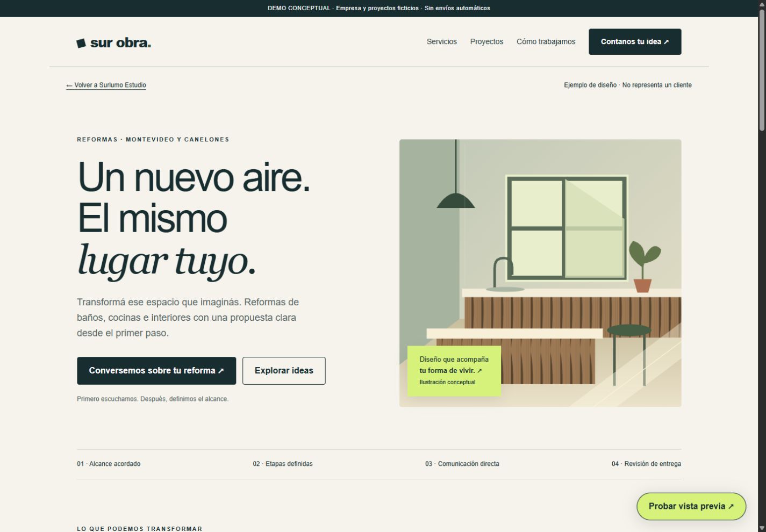Click the Contanos tu idea button

pos(635,42)
